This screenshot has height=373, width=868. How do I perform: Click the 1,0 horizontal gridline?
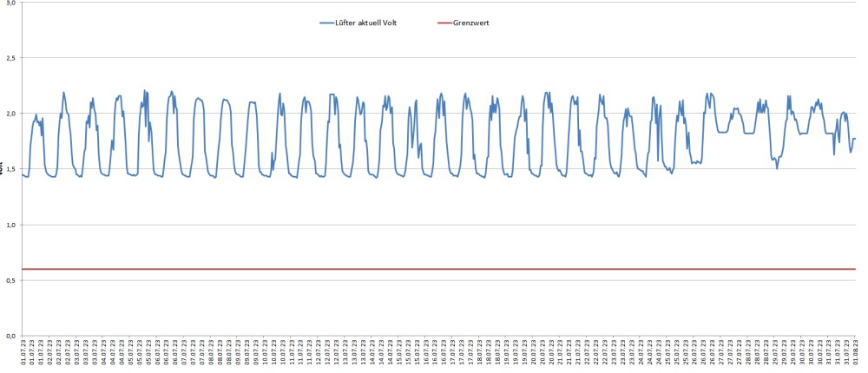(434, 225)
